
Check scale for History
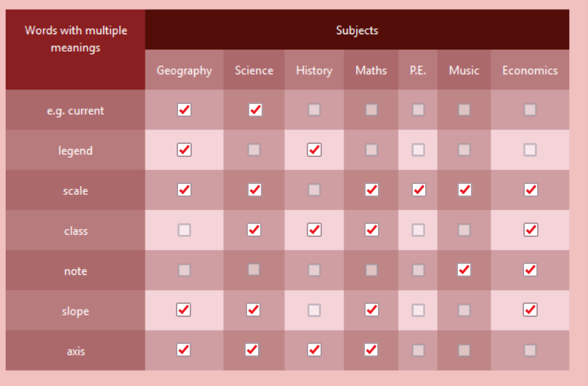click(x=314, y=190)
